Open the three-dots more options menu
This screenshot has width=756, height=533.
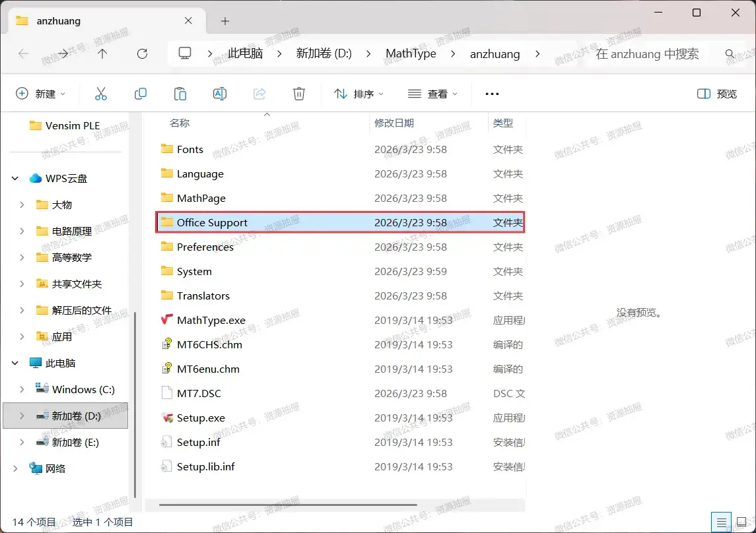tap(492, 94)
